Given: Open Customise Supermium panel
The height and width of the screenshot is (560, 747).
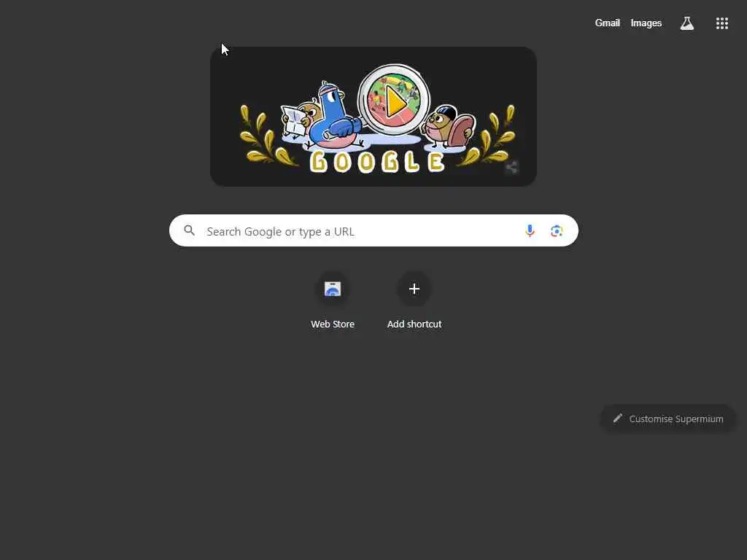Looking at the screenshot, I should point(668,419).
